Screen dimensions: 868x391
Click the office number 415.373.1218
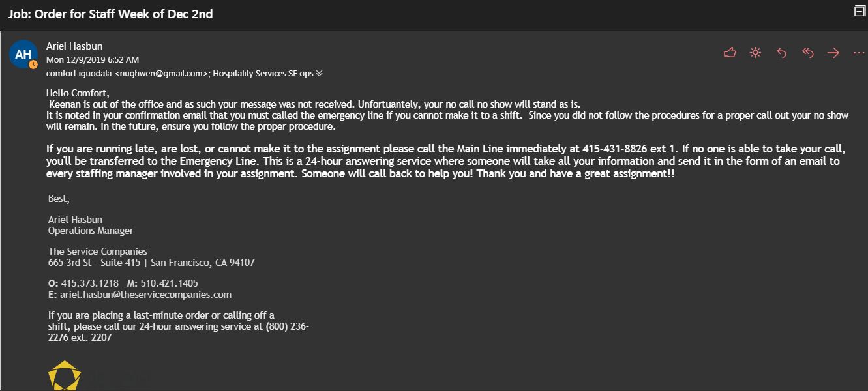coord(90,283)
